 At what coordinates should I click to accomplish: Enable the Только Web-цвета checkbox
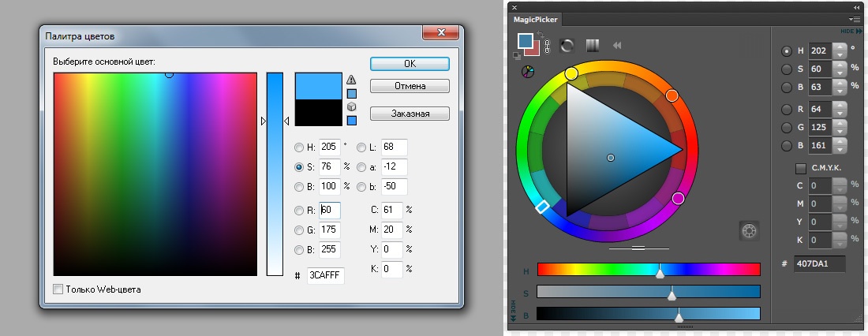click(x=58, y=289)
